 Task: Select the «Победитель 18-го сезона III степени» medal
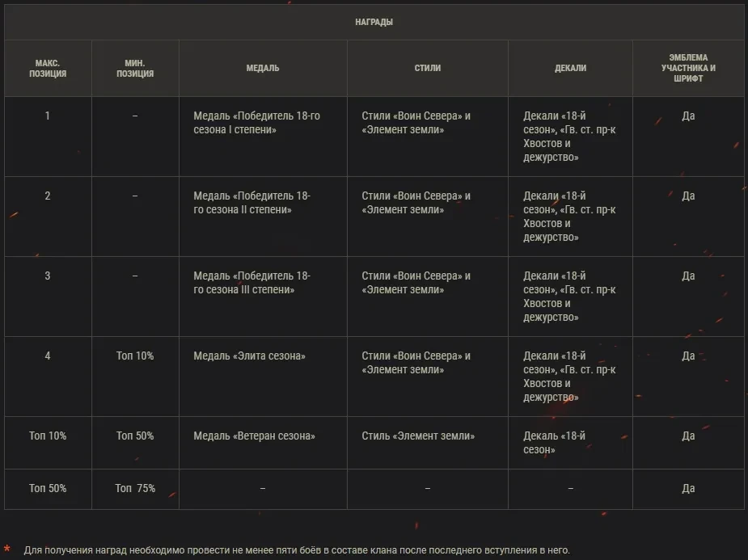[251, 283]
